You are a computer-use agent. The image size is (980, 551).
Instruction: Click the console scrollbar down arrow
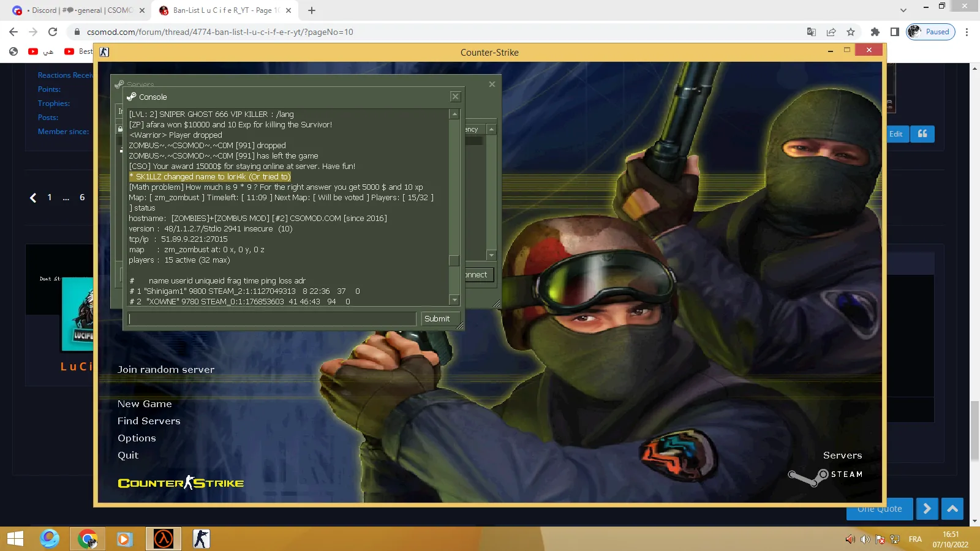click(454, 300)
